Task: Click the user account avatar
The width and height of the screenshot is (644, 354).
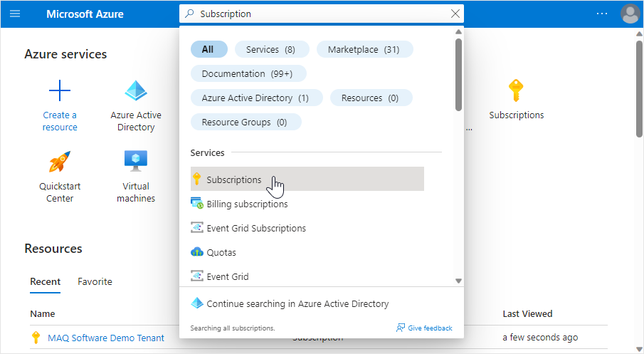Action: [x=630, y=14]
